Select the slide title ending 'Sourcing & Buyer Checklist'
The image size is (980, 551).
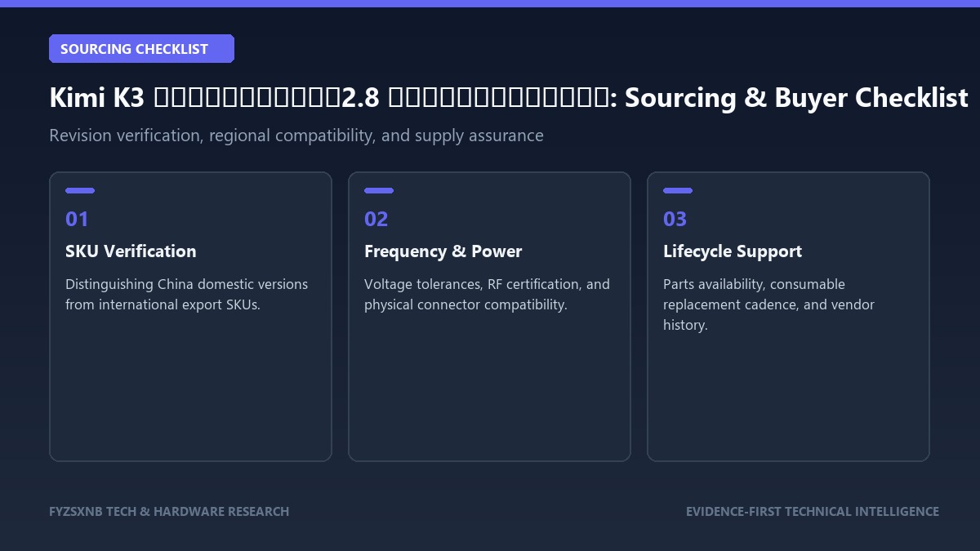[509, 98]
